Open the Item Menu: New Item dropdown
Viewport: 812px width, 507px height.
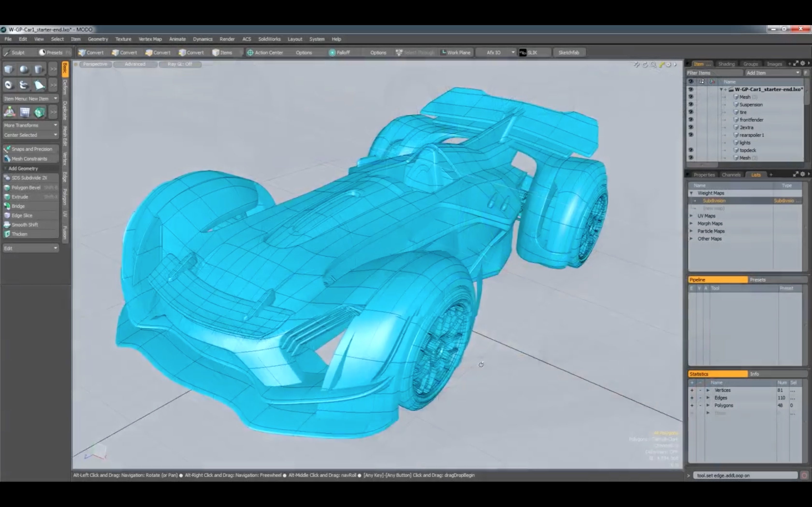click(30, 98)
